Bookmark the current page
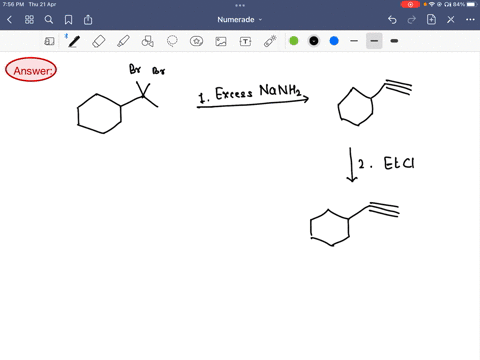Screen dimensions: 480x360 (x=68, y=20)
